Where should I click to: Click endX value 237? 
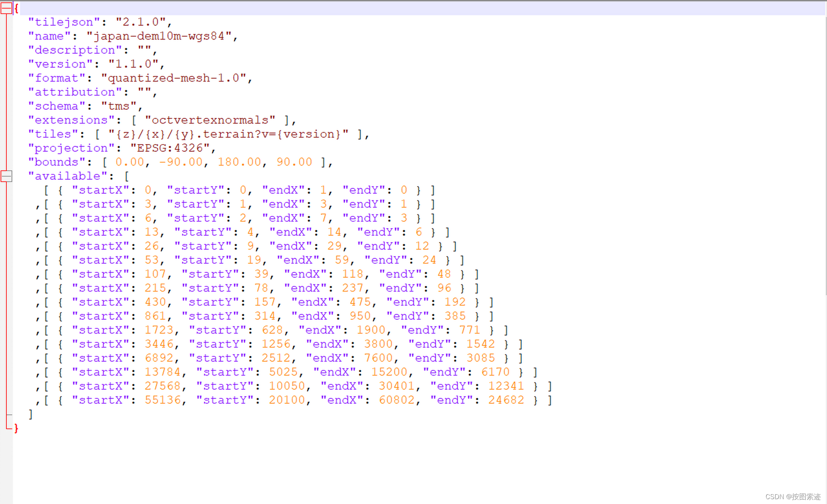(353, 288)
